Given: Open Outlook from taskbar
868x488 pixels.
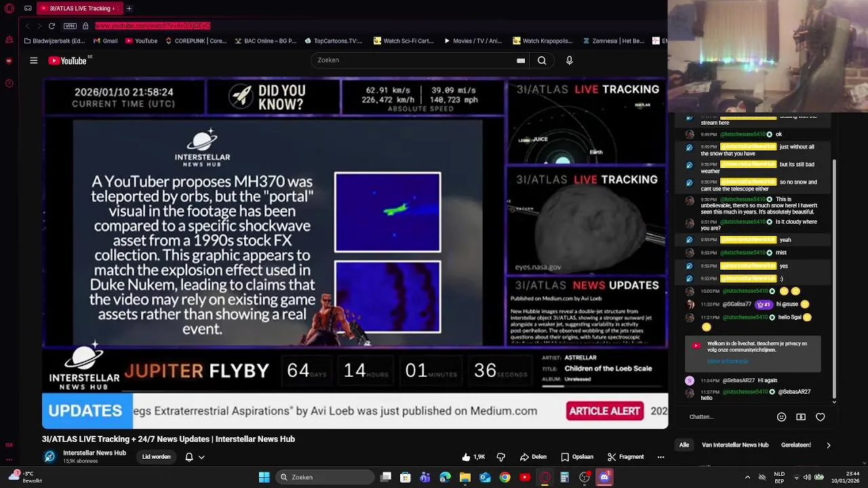Looking at the screenshot, I should click(485, 477).
